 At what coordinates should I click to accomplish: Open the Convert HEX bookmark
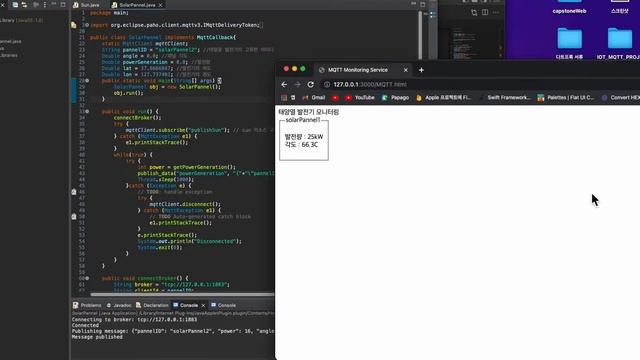tap(620, 98)
